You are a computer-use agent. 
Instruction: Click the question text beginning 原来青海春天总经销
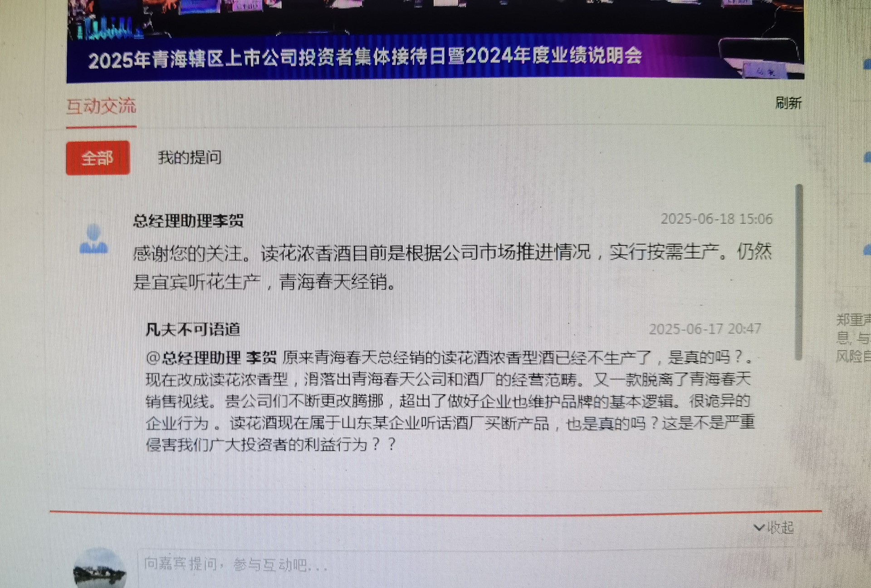[x=450, y=401]
